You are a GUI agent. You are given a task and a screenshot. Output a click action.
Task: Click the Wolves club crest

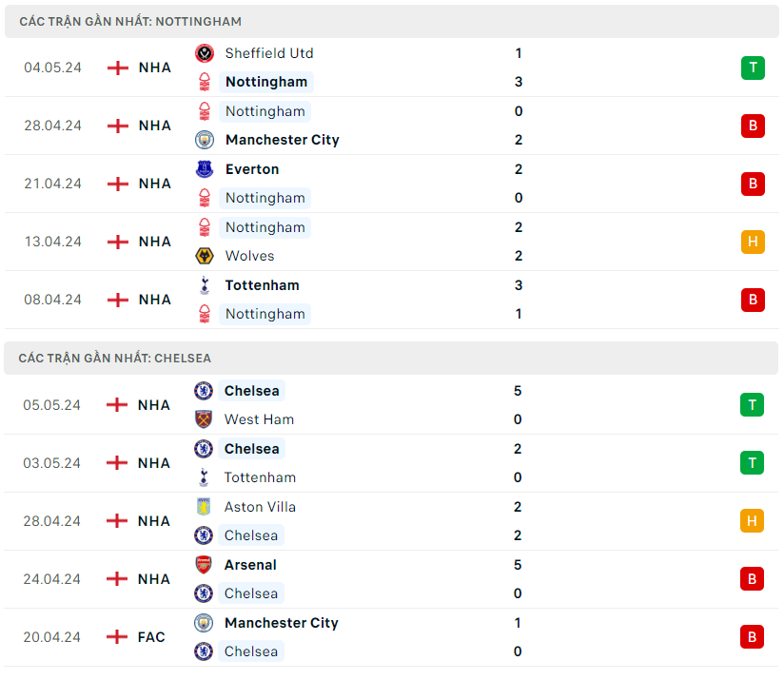pos(205,256)
